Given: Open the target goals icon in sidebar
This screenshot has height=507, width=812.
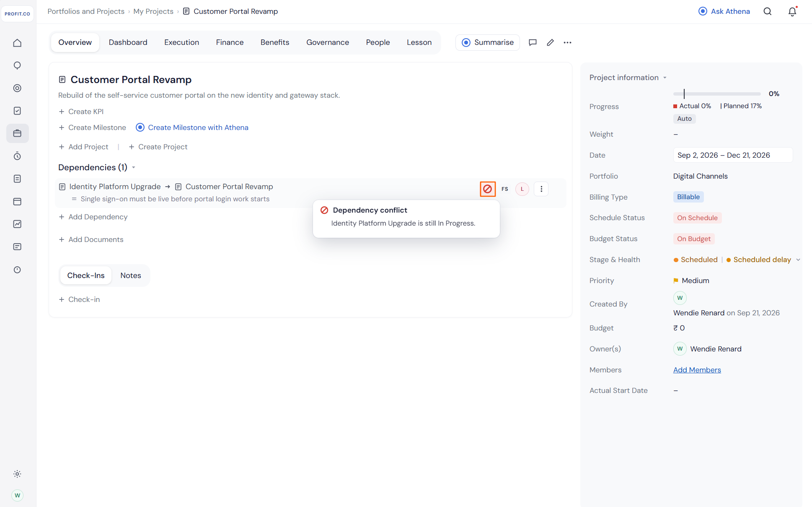Looking at the screenshot, I should pos(17,88).
